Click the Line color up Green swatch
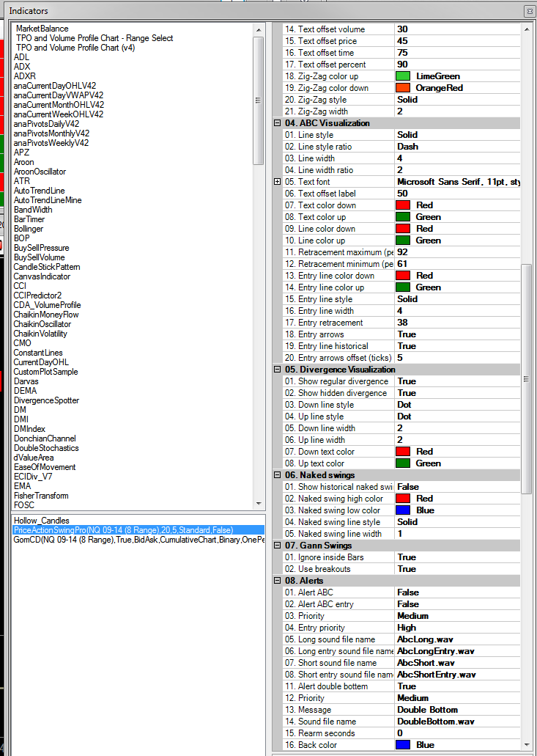The image size is (537, 756). pyautogui.click(x=403, y=240)
